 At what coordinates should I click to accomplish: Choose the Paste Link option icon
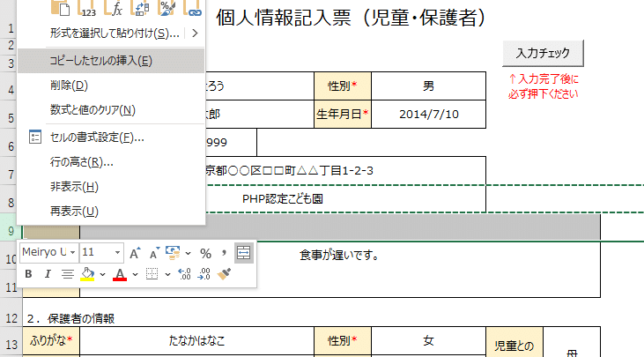tap(192, 8)
